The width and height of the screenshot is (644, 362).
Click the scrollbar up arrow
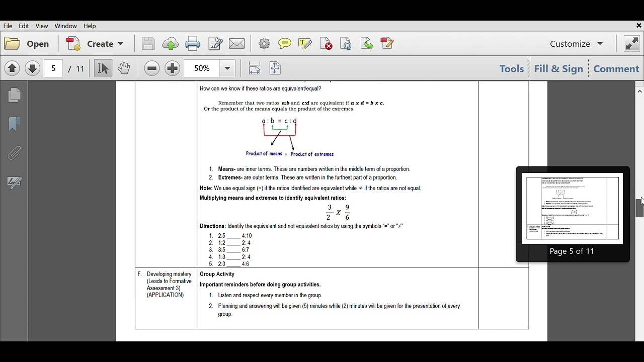click(x=639, y=91)
